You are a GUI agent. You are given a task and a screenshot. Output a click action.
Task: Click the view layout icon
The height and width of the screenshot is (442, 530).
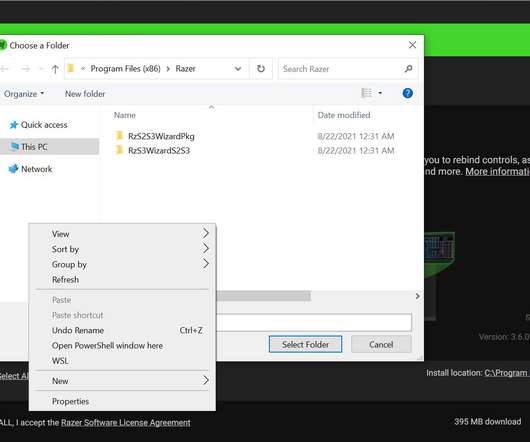[366, 93]
